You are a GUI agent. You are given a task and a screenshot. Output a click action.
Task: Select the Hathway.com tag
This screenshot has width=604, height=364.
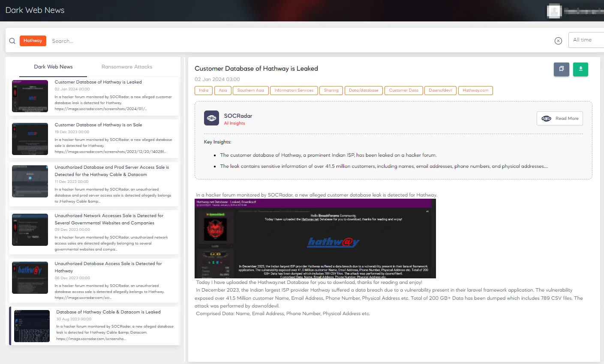click(x=475, y=90)
